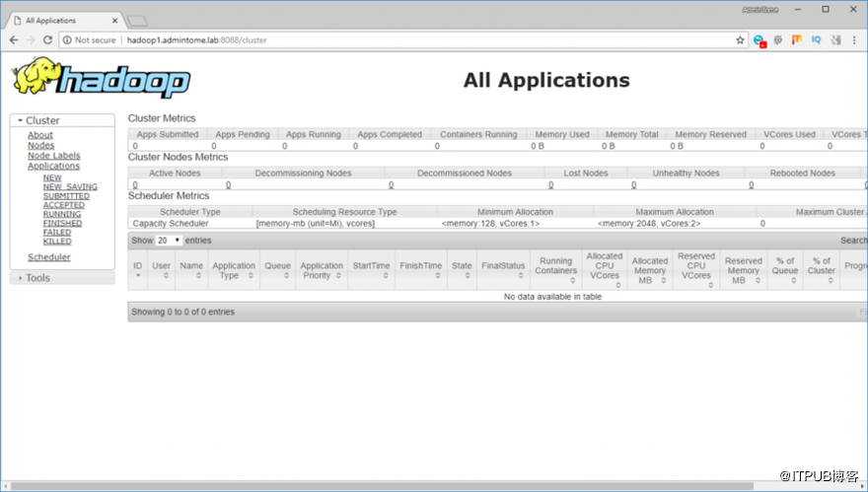Click the Lost Nodes count link
The width and height of the screenshot is (868, 492).
coord(550,184)
